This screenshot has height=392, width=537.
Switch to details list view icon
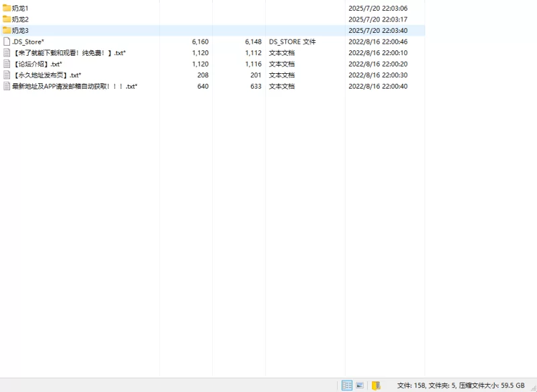coord(346,385)
